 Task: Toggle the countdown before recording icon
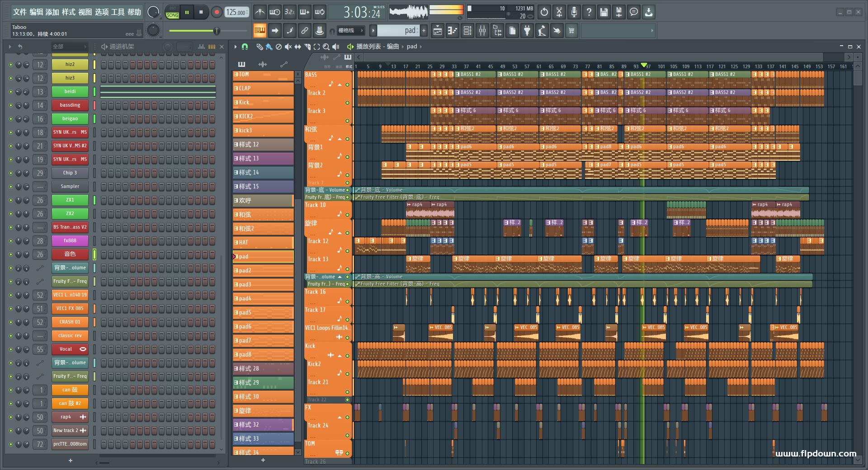click(x=290, y=12)
